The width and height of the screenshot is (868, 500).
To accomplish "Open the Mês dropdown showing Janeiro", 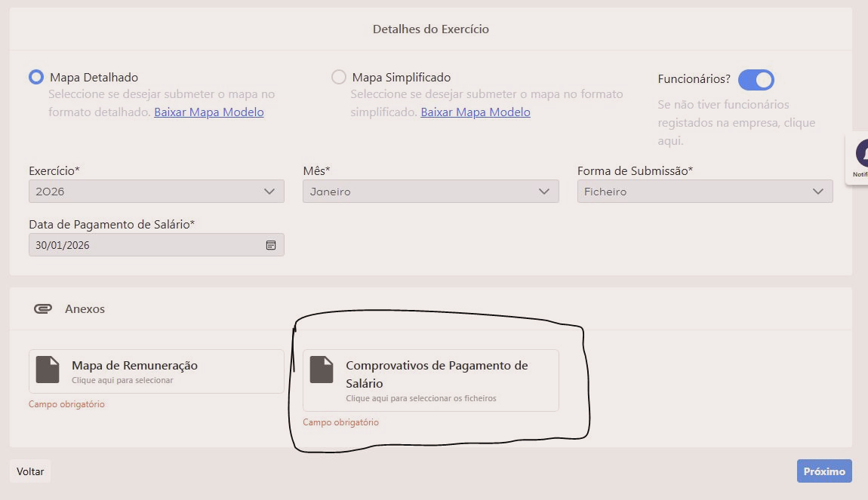I will (430, 192).
